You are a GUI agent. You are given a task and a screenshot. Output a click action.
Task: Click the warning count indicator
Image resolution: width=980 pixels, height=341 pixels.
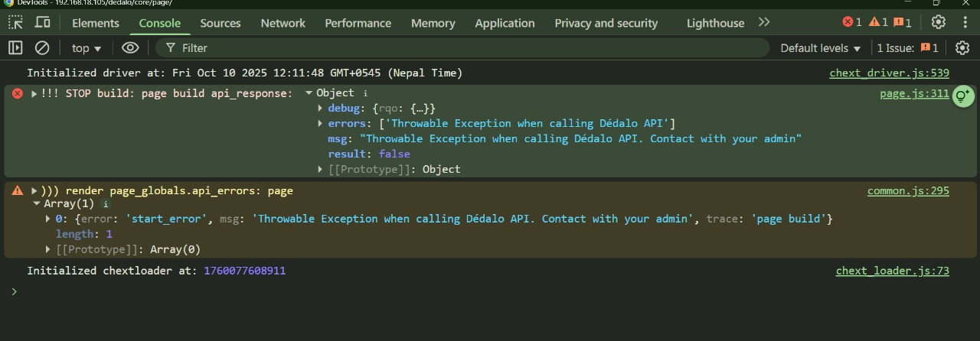878,23
